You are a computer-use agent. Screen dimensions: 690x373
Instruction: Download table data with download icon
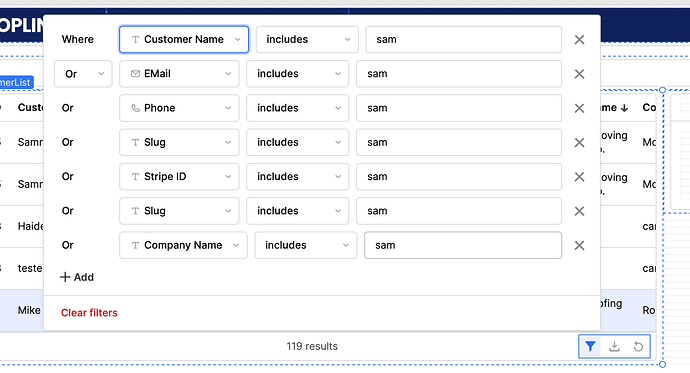point(614,347)
